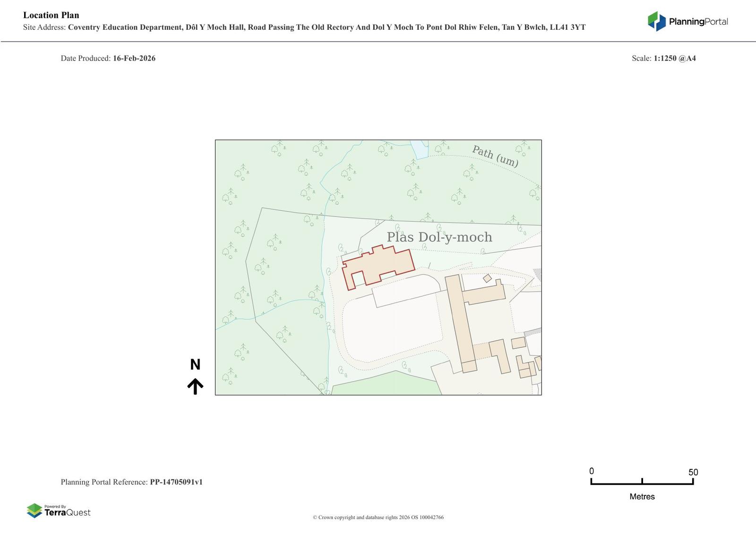Click the scale bar line
The width and height of the screenshot is (756, 535).
[x=642, y=483]
